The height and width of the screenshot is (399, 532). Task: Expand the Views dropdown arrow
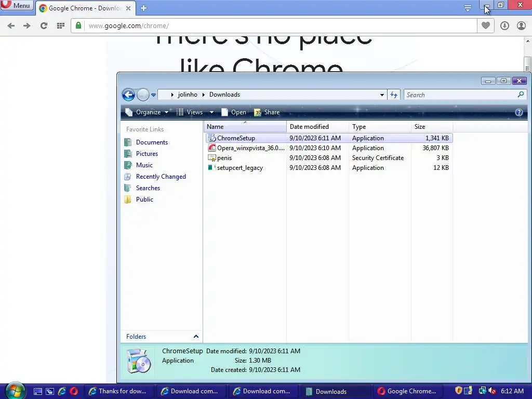pos(212,112)
